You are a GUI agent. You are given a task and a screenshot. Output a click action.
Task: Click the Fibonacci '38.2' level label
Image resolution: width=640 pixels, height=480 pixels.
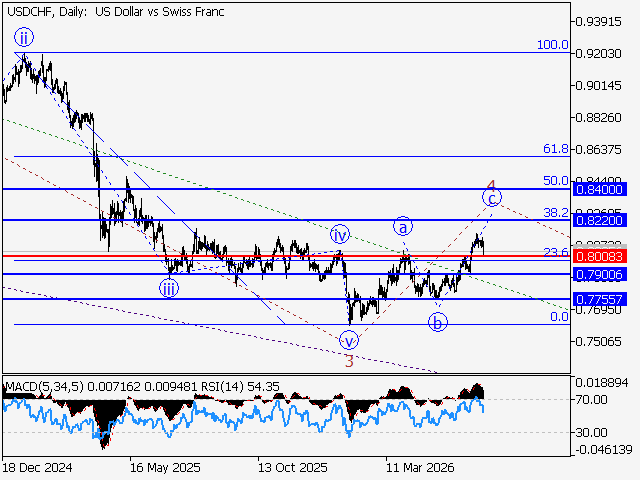pyautogui.click(x=556, y=212)
